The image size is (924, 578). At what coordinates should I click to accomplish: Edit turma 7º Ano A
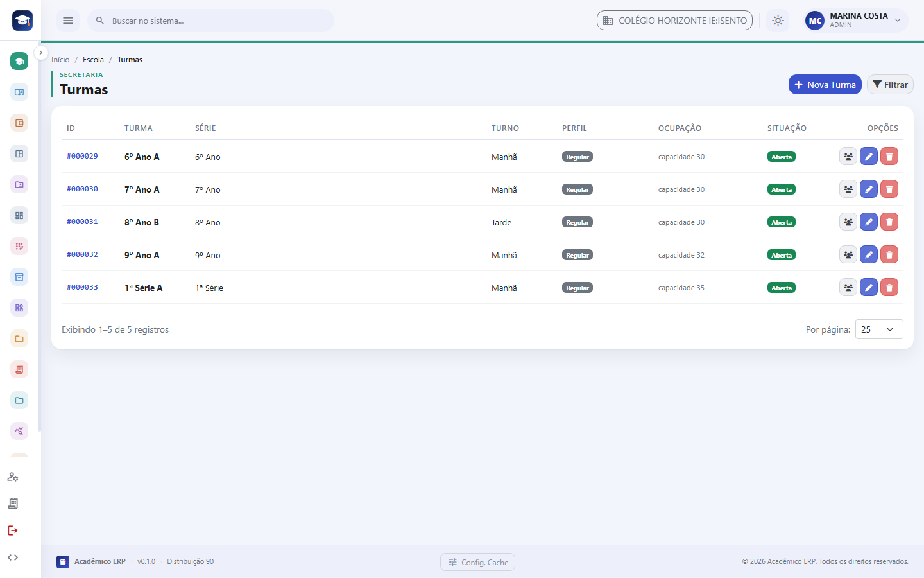pyautogui.click(x=869, y=189)
